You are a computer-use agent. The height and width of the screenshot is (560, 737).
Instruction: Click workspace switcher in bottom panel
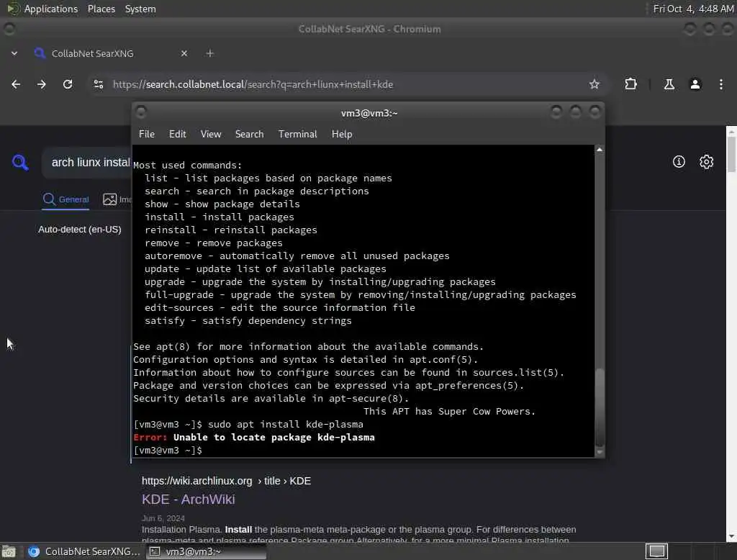[x=656, y=551]
